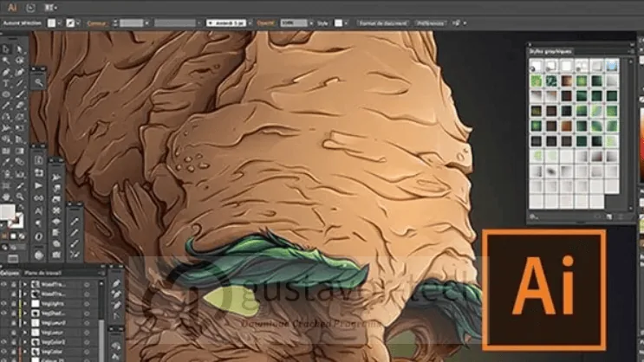Open the opacity value dropdown arrow
The height and width of the screenshot is (362, 644).
311,23
